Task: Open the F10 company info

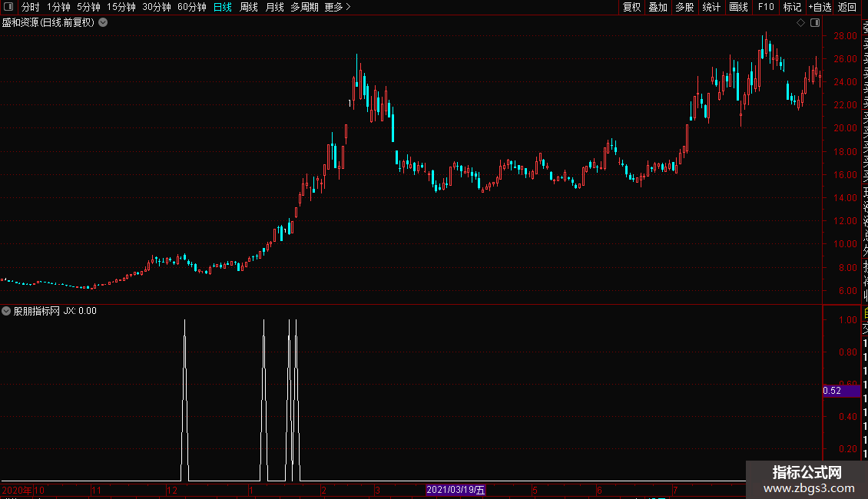Action: tap(766, 7)
